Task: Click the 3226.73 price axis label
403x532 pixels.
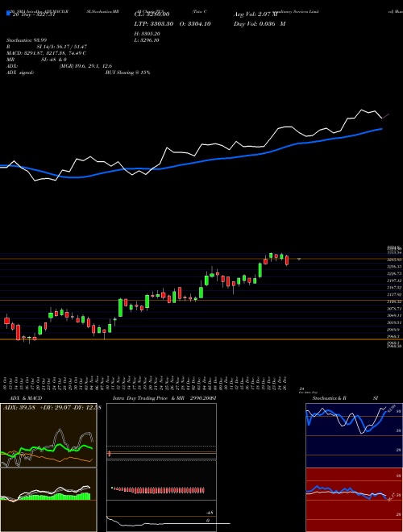Action: [394, 273]
